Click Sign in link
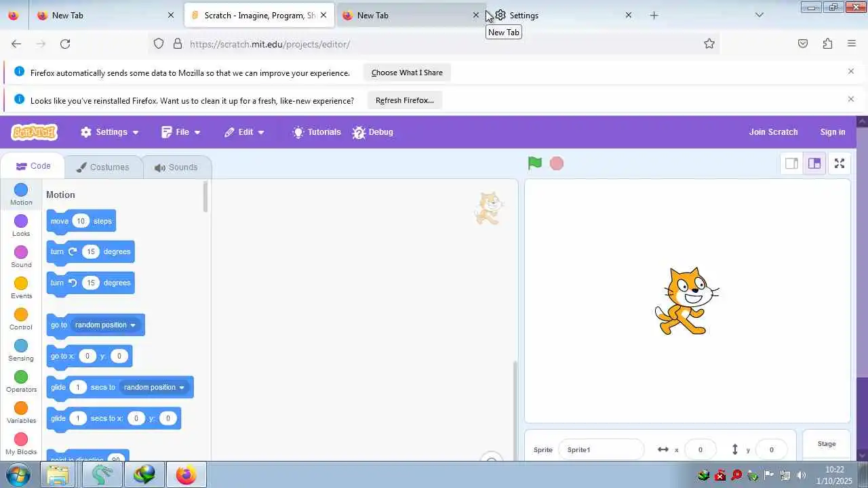 click(x=833, y=132)
